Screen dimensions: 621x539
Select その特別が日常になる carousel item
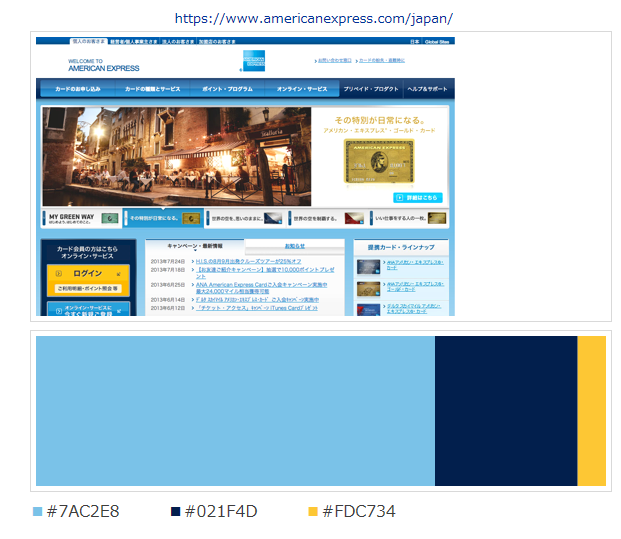163,218
